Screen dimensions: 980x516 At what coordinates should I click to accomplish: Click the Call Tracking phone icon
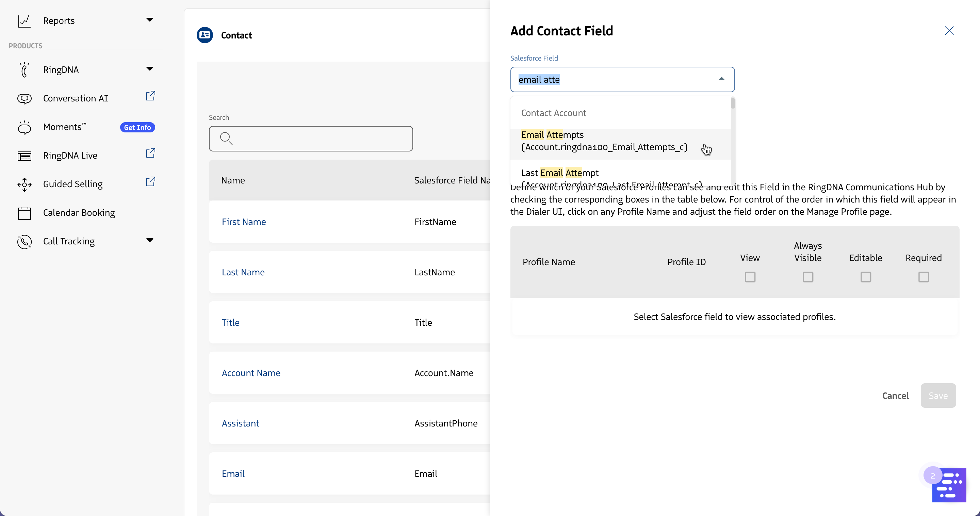pyautogui.click(x=24, y=242)
